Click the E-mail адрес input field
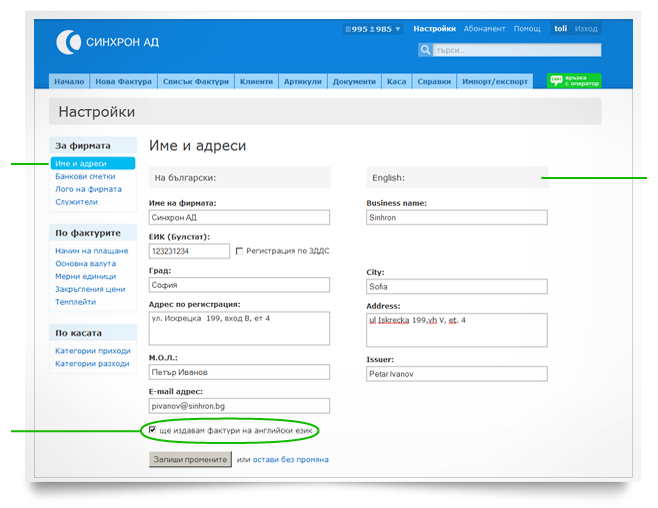This screenshot has width=658, height=508. (239, 406)
